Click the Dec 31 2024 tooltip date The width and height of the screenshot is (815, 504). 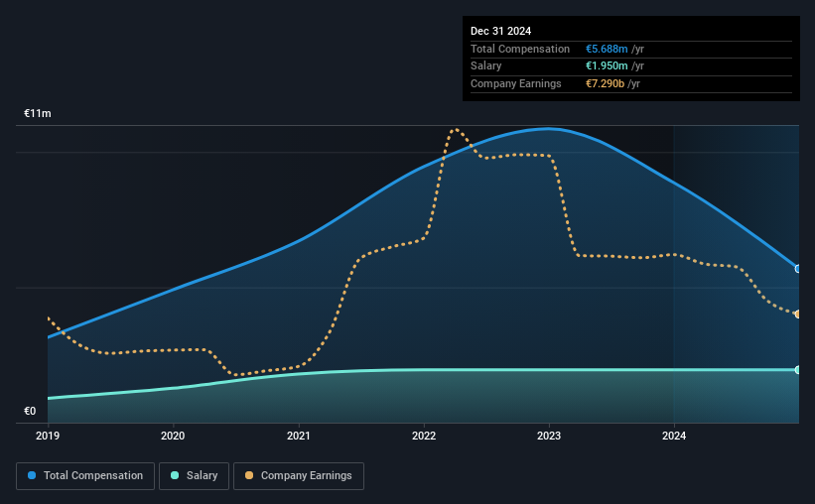click(x=500, y=31)
